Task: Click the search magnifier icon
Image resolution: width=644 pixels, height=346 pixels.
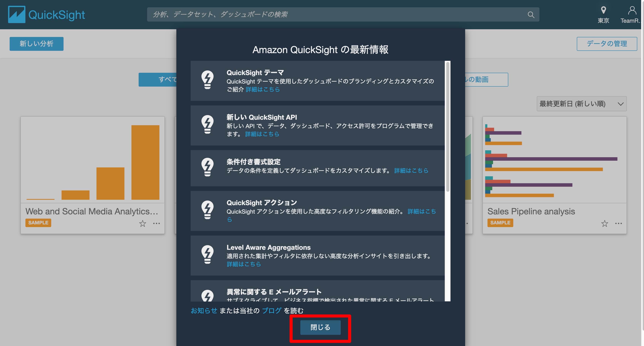Action: coord(531,15)
